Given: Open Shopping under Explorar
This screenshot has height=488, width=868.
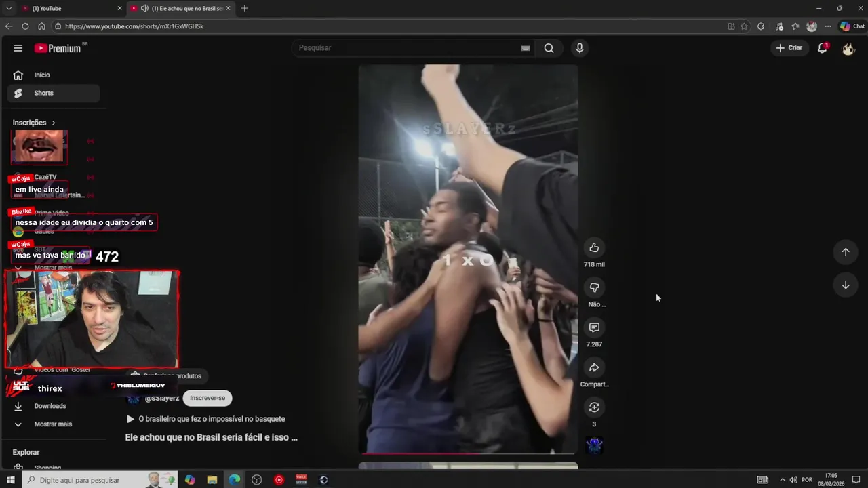Looking at the screenshot, I should point(47,468).
